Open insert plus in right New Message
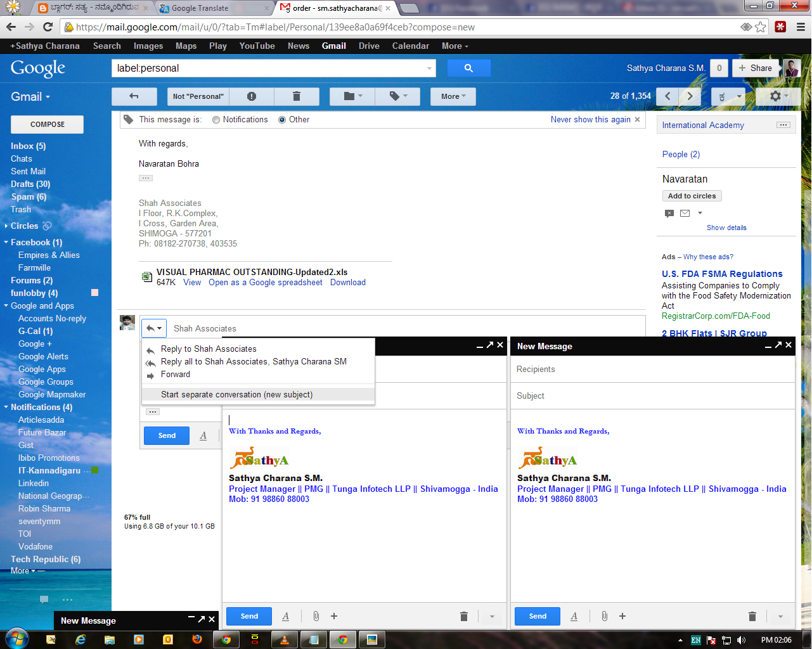 coord(622,616)
